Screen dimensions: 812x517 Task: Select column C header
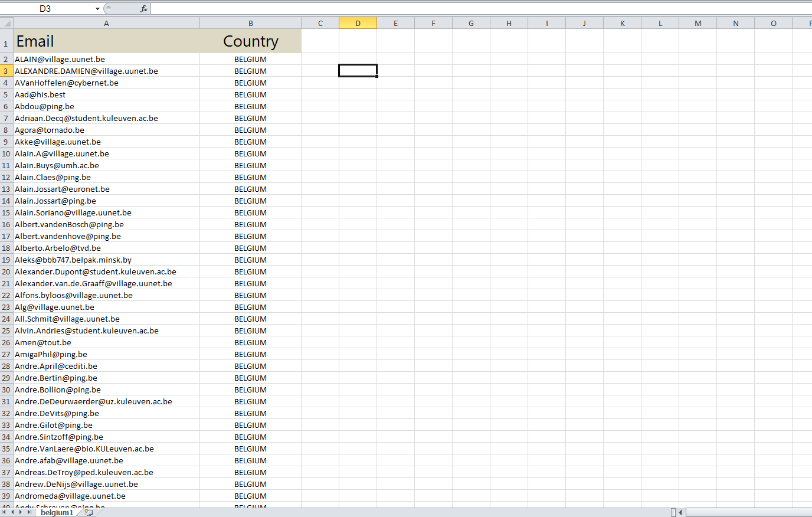click(320, 24)
